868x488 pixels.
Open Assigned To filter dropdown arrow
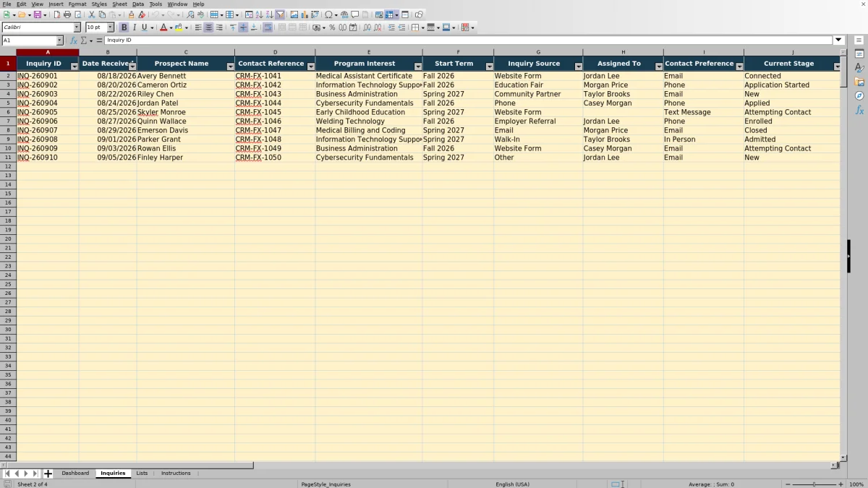coord(658,67)
